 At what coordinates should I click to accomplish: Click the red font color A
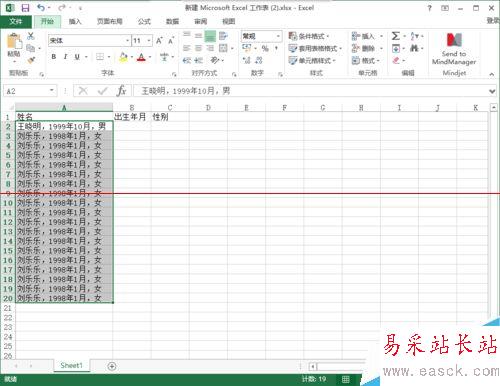(x=141, y=57)
